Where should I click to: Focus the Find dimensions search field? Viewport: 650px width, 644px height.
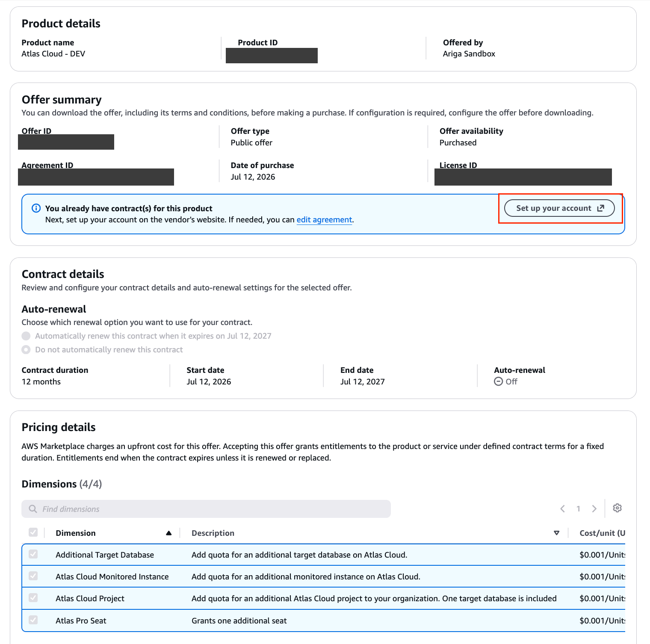point(206,509)
